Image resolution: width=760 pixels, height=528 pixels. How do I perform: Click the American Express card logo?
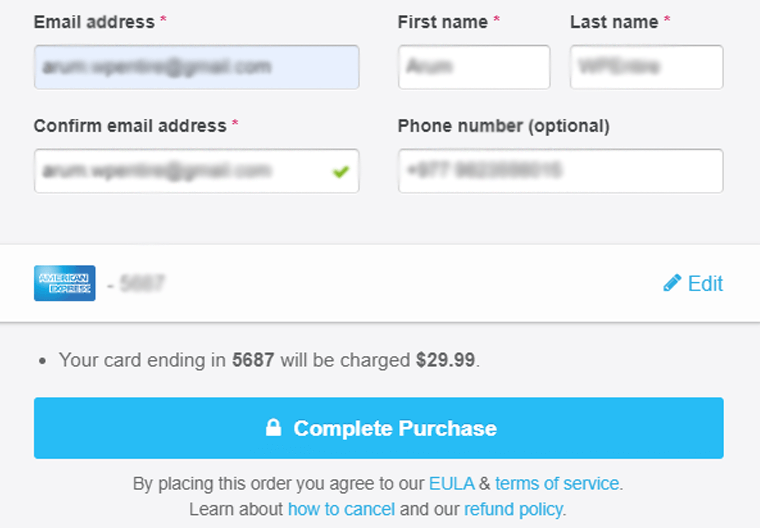coord(64,283)
